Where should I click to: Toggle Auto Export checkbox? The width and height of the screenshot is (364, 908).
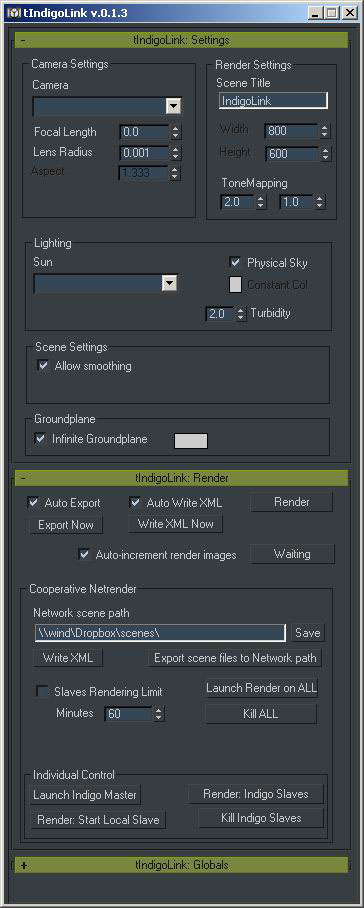33,503
